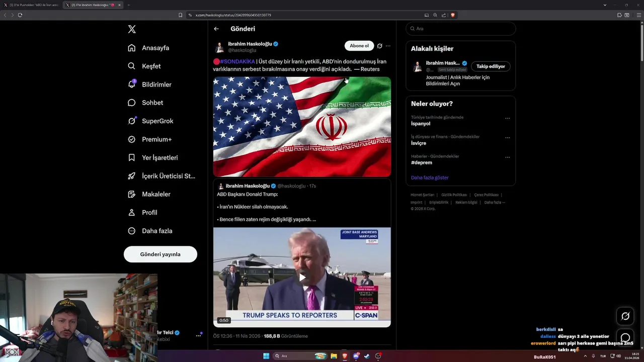
Task: Open a new browser tab
Action: tap(128, 5)
